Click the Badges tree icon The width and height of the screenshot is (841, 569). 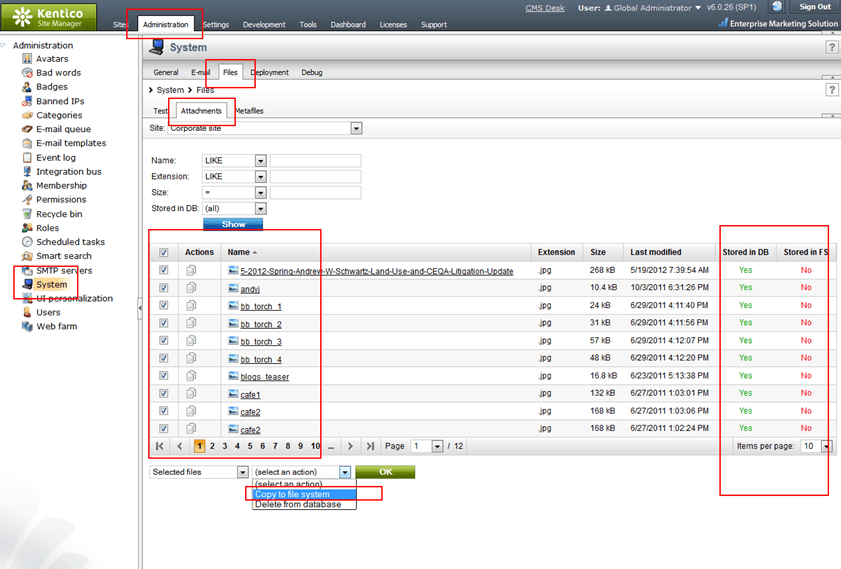(x=27, y=86)
